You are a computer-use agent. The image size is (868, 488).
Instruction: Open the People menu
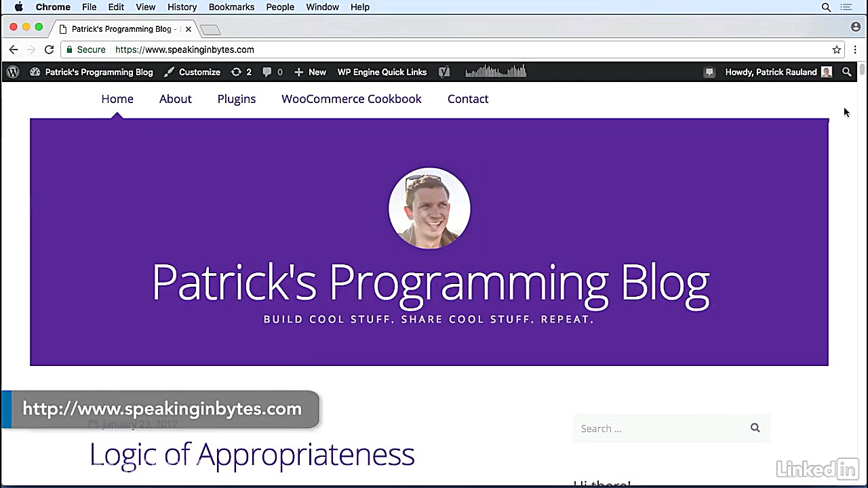(x=280, y=7)
